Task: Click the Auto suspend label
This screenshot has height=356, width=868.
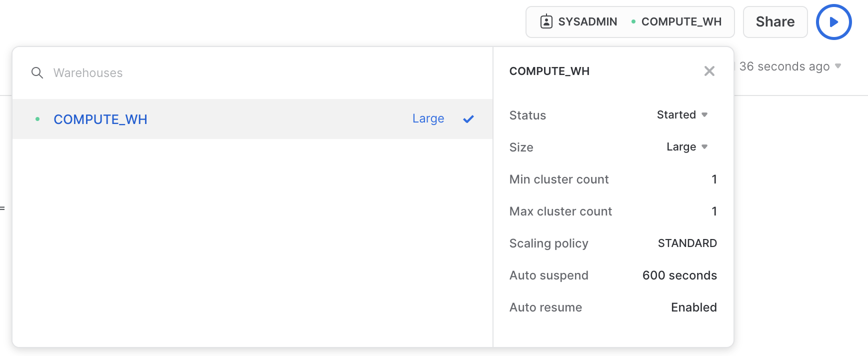Action: pyautogui.click(x=548, y=275)
